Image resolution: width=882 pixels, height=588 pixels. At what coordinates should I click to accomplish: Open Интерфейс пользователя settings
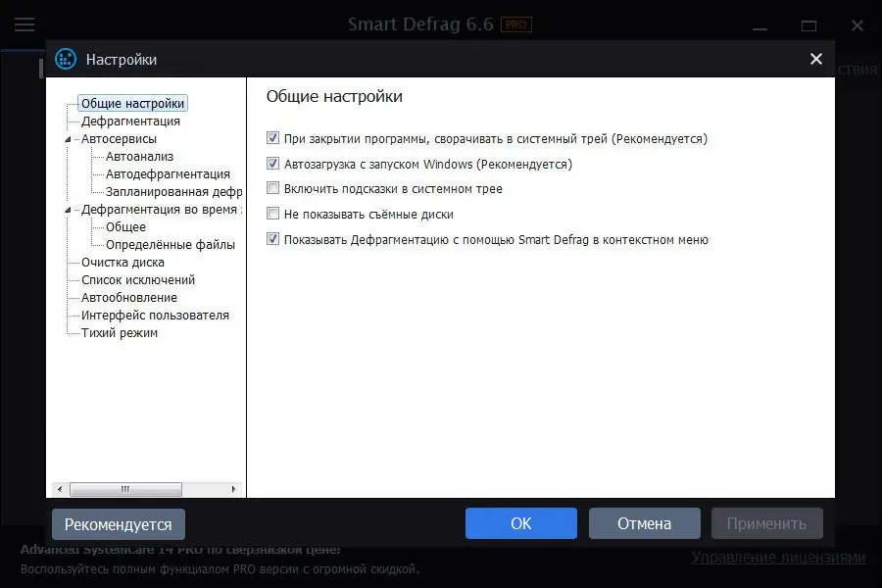tap(153, 315)
